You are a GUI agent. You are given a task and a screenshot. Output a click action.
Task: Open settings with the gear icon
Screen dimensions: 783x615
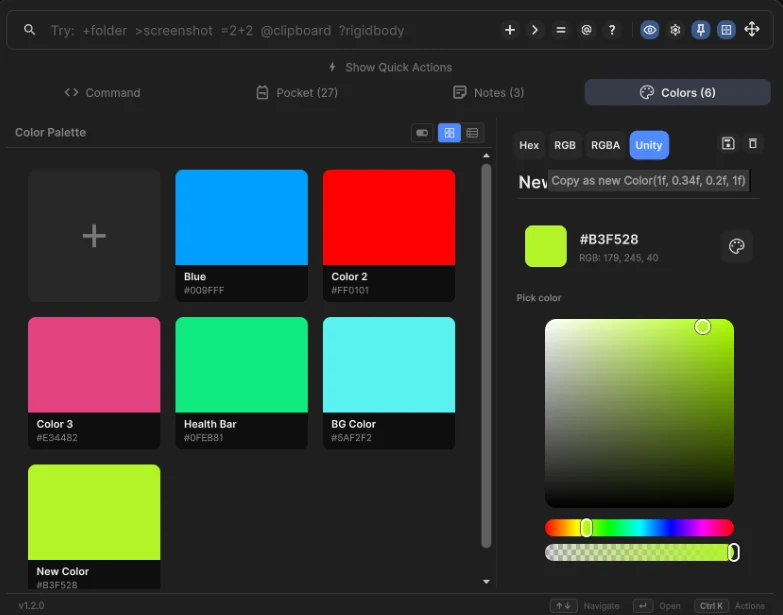[675, 30]
